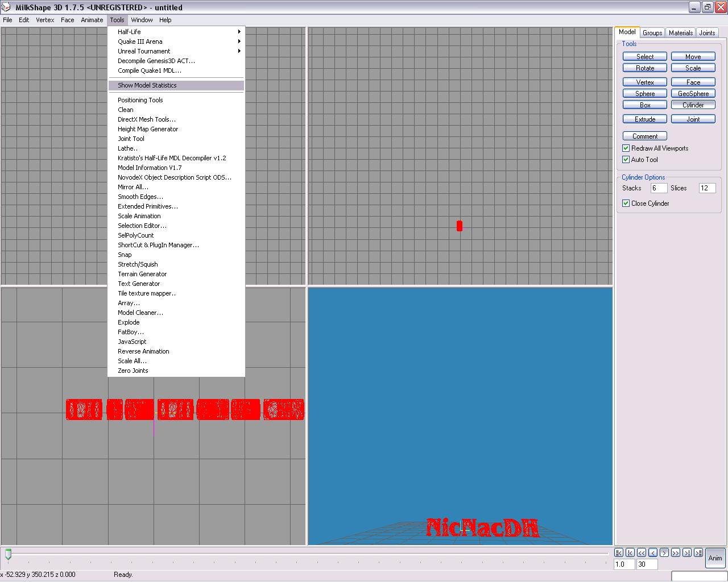Screen dimensions: 728x582
Task: Click the Comment button
Action: (x=645, y=136)
